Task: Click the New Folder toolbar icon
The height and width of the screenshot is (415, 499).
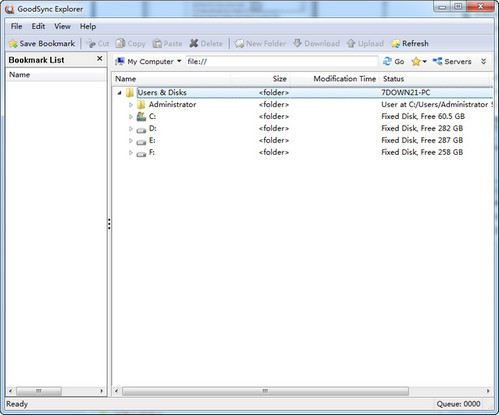Action: 239,44
